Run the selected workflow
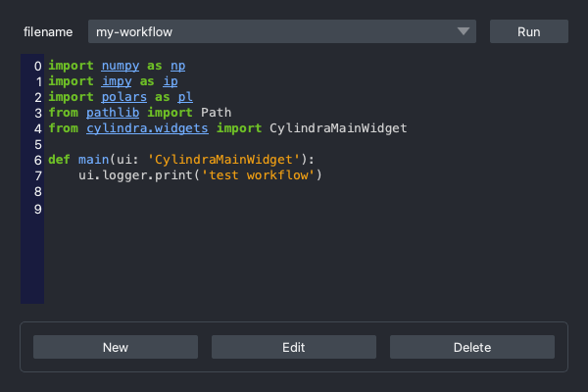 click(529, 31)
